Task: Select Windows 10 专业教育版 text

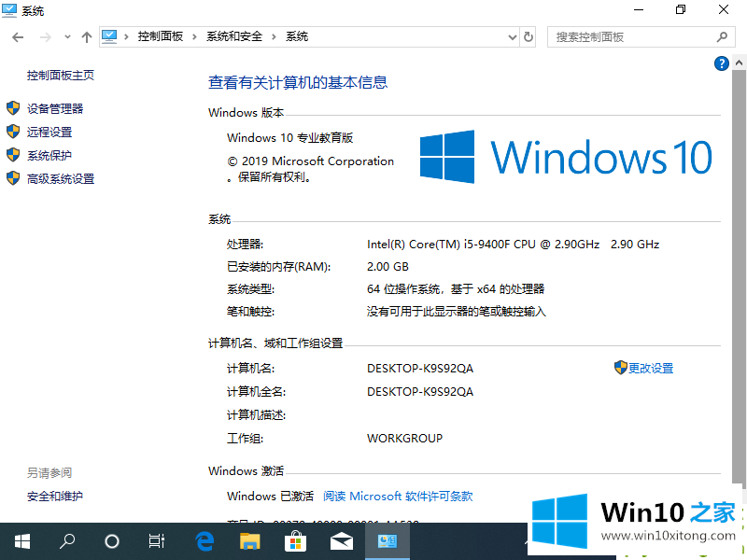Action: coord(290,138)
